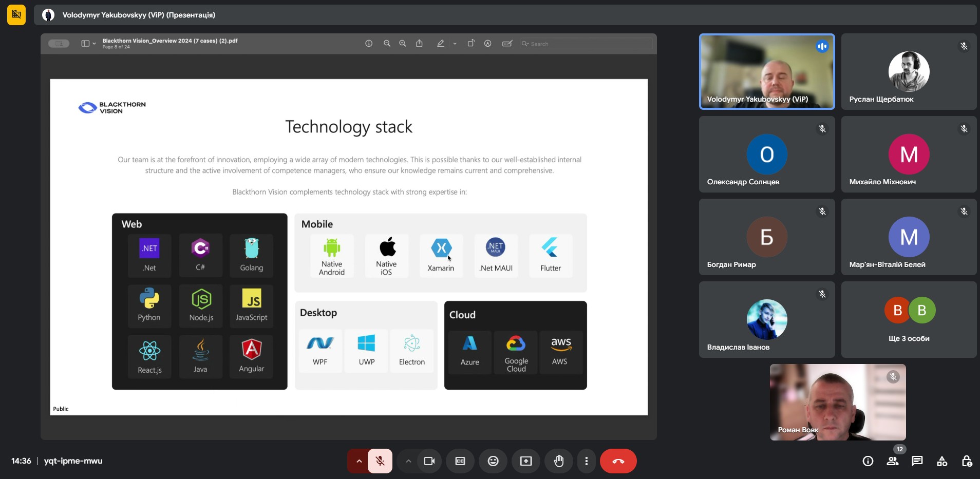Turn on closed captions
Image resolution: width=980 pixels, height=479 pixels.
click(x=460, y=461)
